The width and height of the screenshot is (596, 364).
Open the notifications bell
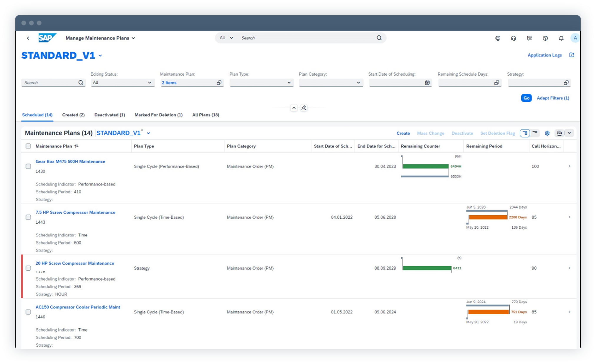[x=561, y=38]
